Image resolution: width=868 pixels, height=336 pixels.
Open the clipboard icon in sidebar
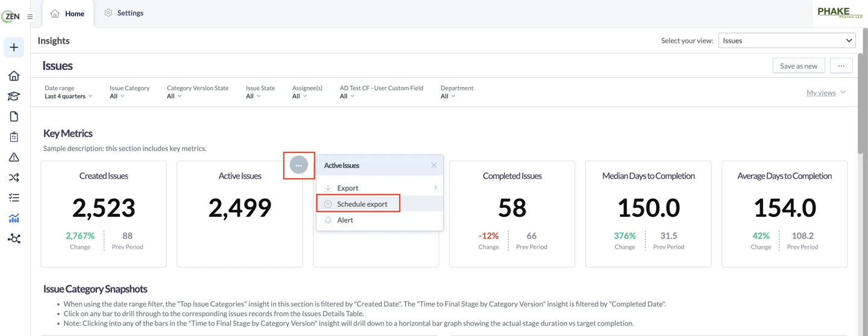(14, 137)
